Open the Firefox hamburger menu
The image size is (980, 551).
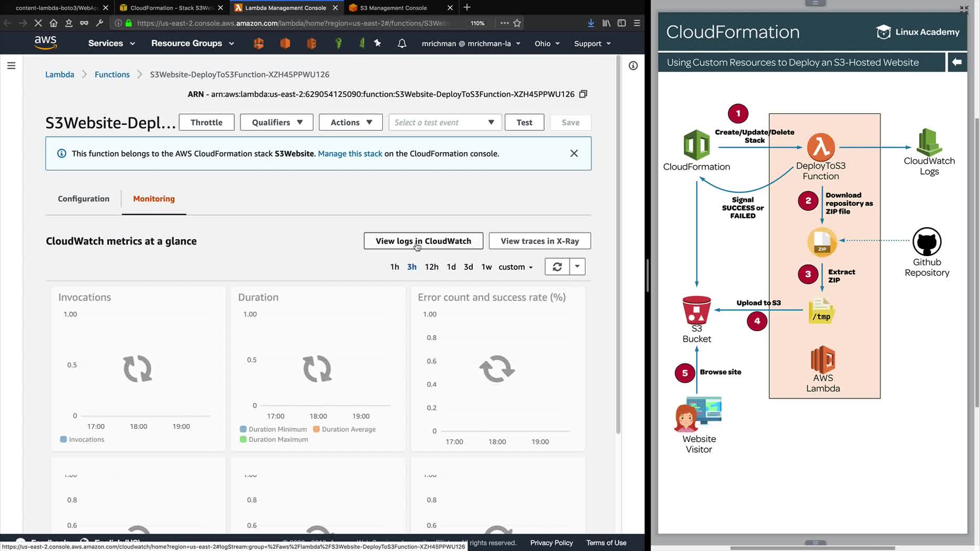pos(637,23)
